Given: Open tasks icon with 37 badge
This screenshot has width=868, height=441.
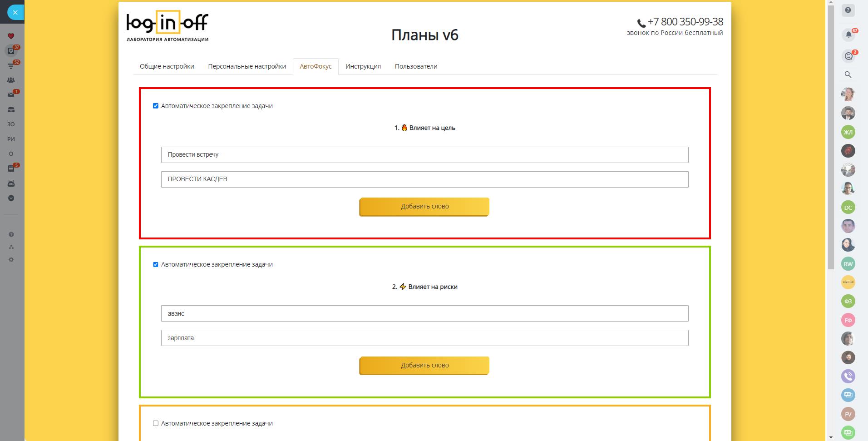Looking at the screenshot, I should (11, 51).
